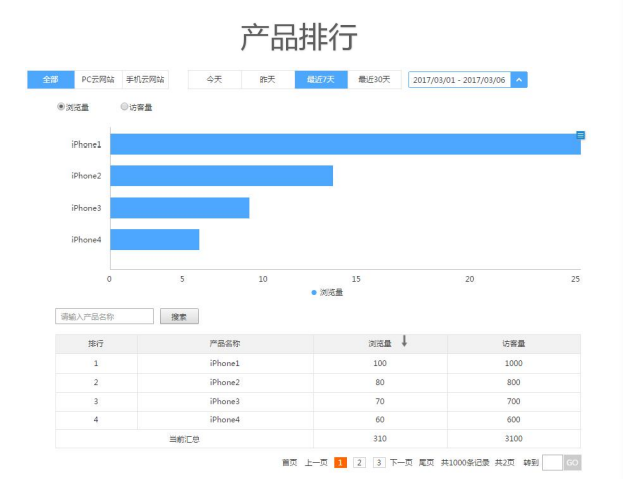
Task: Expand the date range picker arrow
Action: (x=519, y=80)
